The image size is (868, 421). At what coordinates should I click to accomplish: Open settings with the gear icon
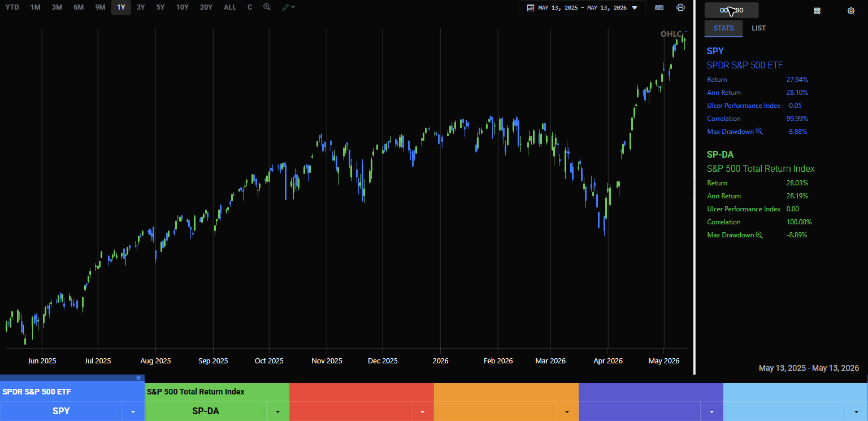tap(851, 11)
